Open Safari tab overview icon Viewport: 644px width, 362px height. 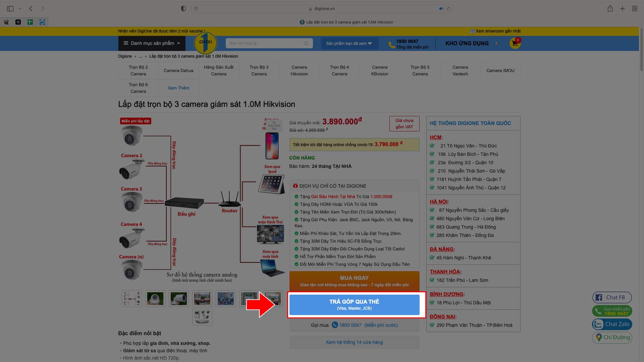coord(635,9)
